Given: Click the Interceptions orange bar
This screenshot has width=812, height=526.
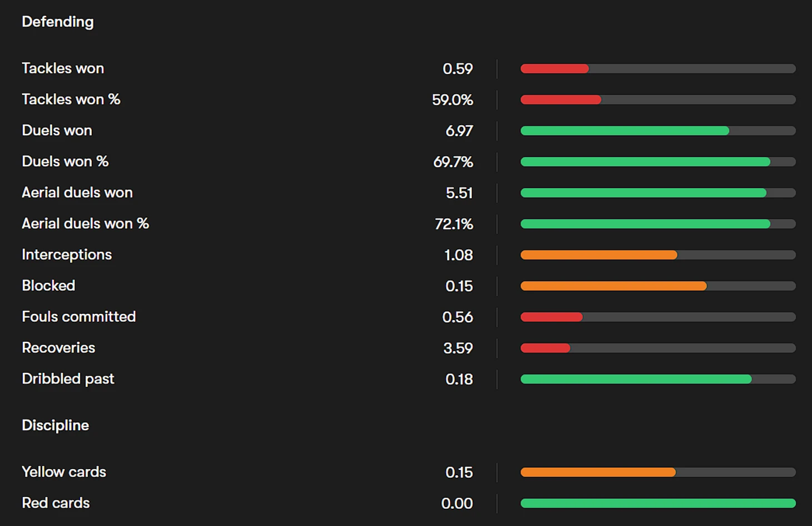Looking at the screenshot, I should tap(598, 255).
